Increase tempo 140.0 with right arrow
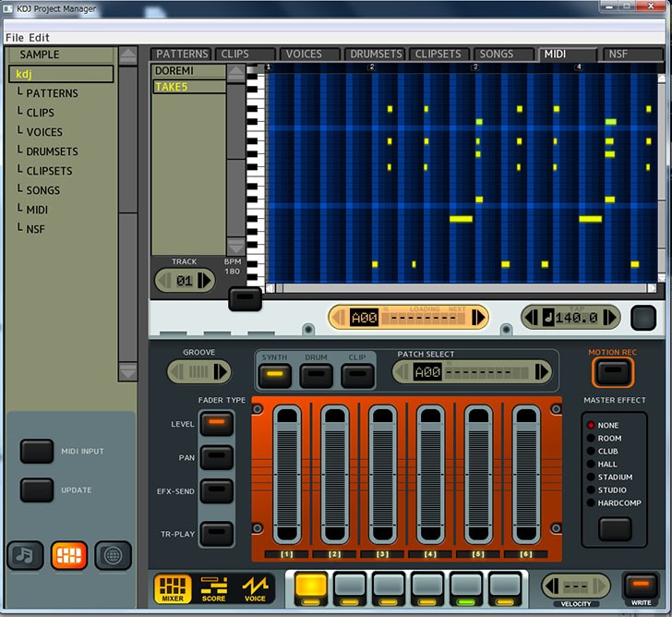 [x=610, y=318]
